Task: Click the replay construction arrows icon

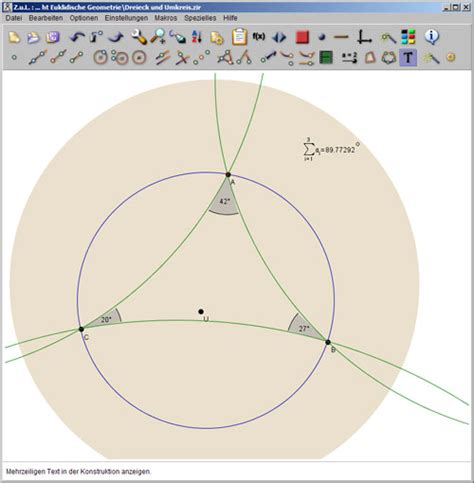Action: coord(279,37)
